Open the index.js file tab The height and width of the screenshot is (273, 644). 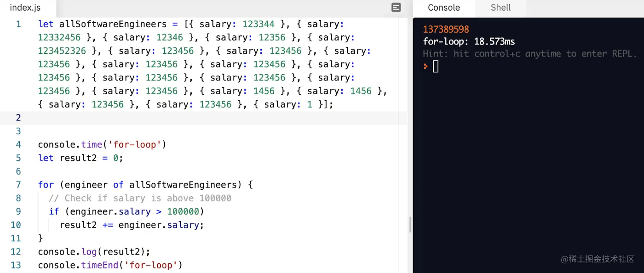[25, 8]
